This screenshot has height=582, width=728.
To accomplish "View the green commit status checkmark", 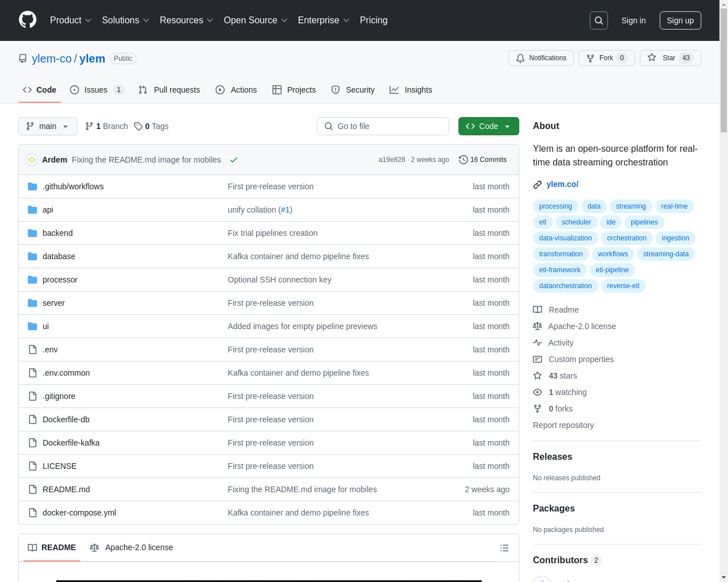I will pyautogui.click(x=233, y=160).
